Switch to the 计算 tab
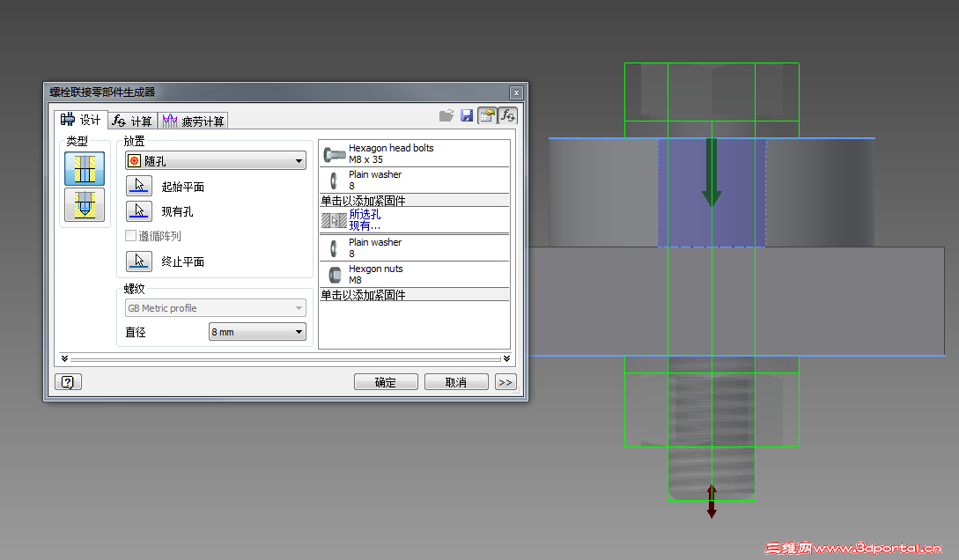 (x=133, y=121)
